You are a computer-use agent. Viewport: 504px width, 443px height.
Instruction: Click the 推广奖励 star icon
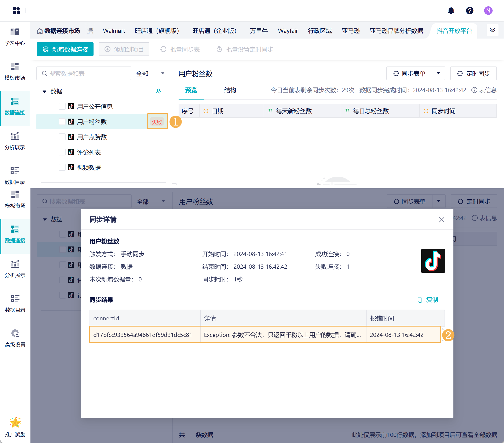(x=15, y=422)
